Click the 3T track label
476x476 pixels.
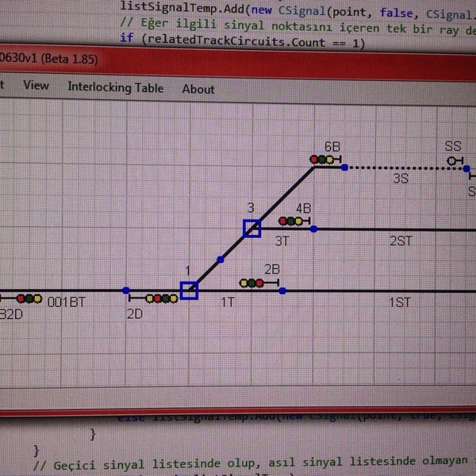[282, 241]
